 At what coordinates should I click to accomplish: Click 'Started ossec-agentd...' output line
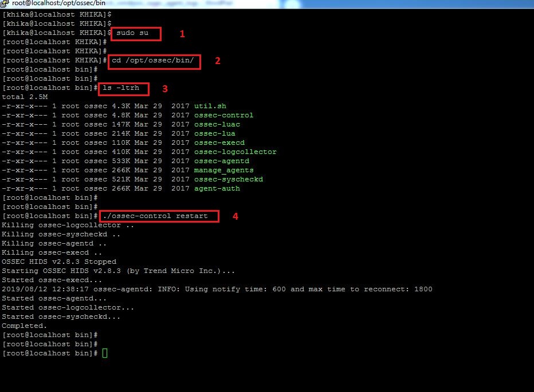tap(54, 298)
